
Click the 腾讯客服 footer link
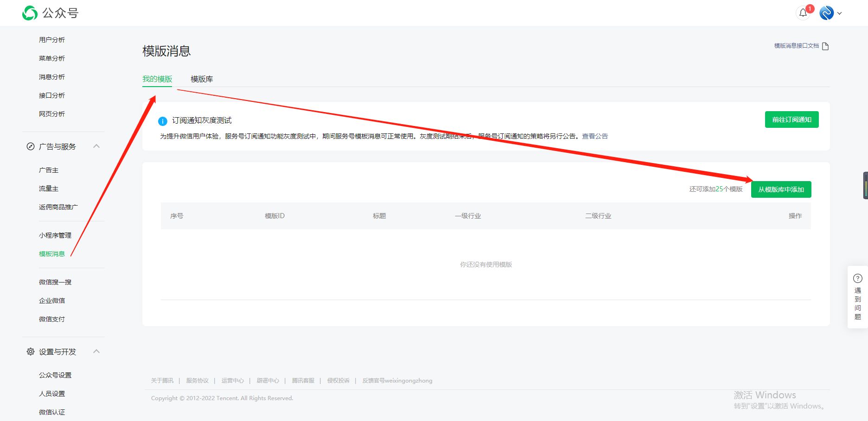tap(302, 380)
